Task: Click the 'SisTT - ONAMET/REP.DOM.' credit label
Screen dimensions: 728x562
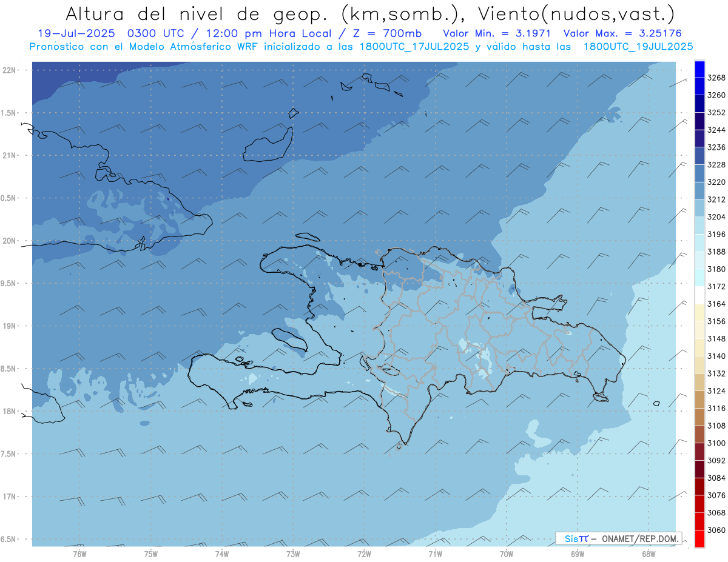Action: (619, 538)
